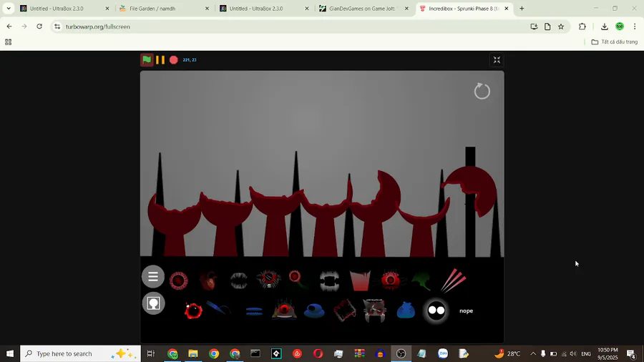Open the hamburger menu button
The height and width of the screenshot is (362, 644).
coord(153,277)
